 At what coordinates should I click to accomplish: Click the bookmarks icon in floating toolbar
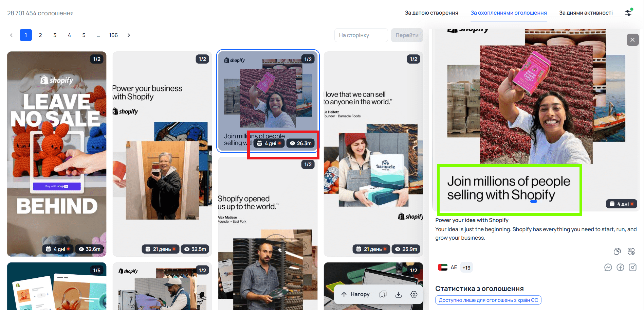(383, 294)
